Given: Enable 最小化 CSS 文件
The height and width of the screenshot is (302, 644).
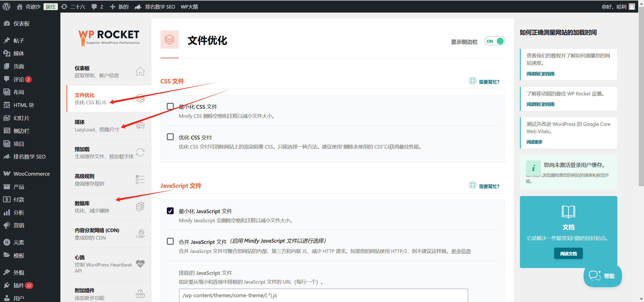Looking at the screenshot, I should (170, 106).
